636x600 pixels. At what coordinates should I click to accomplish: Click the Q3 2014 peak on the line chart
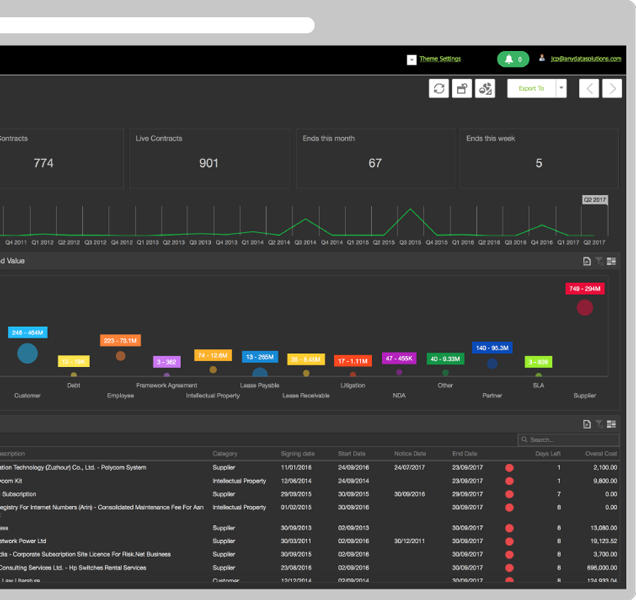pos(305,219)
